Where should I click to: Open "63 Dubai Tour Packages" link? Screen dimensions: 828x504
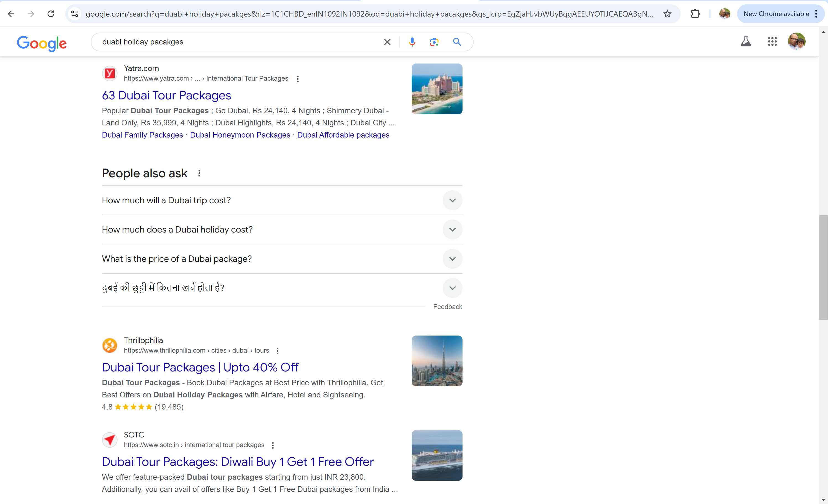pos(166,95)
